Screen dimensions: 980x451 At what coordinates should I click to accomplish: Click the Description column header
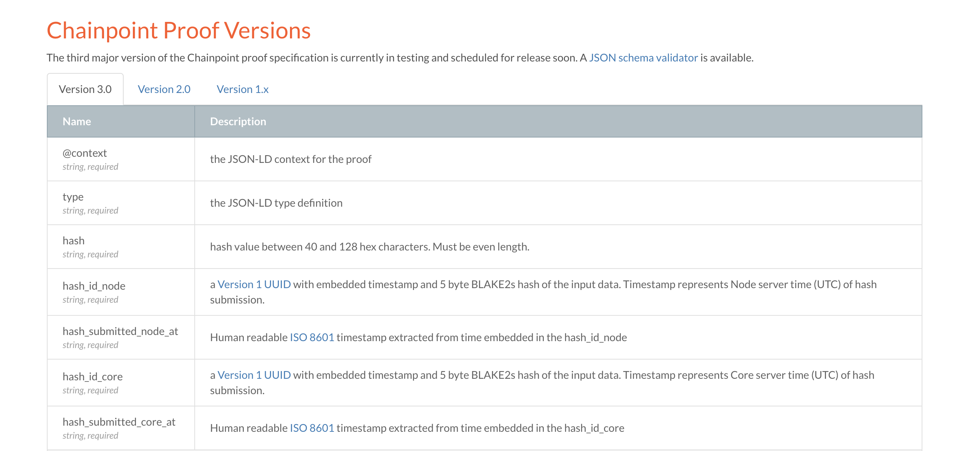click(x=238, y=121)
